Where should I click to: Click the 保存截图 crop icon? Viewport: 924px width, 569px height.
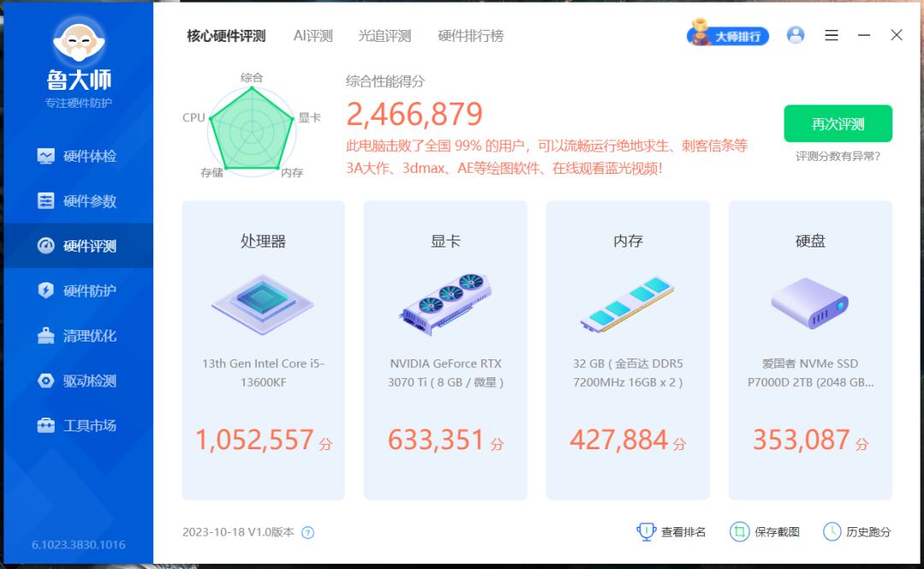(739, 532)
